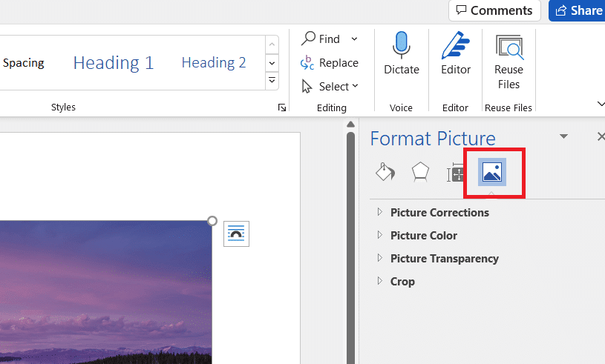The width and height of the screenshot is (605, 364).
Task: Click Replace in Editing group
Action: tap(330, 63)
